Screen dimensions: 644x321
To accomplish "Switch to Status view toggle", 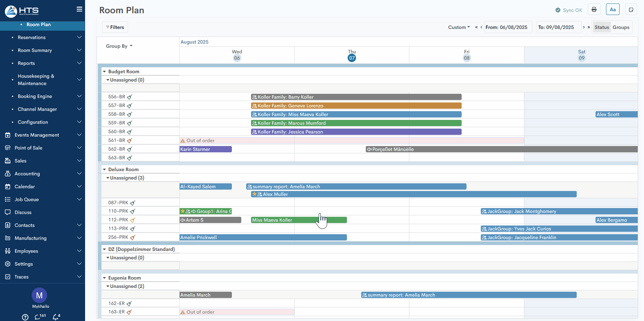I will [601, 27].
